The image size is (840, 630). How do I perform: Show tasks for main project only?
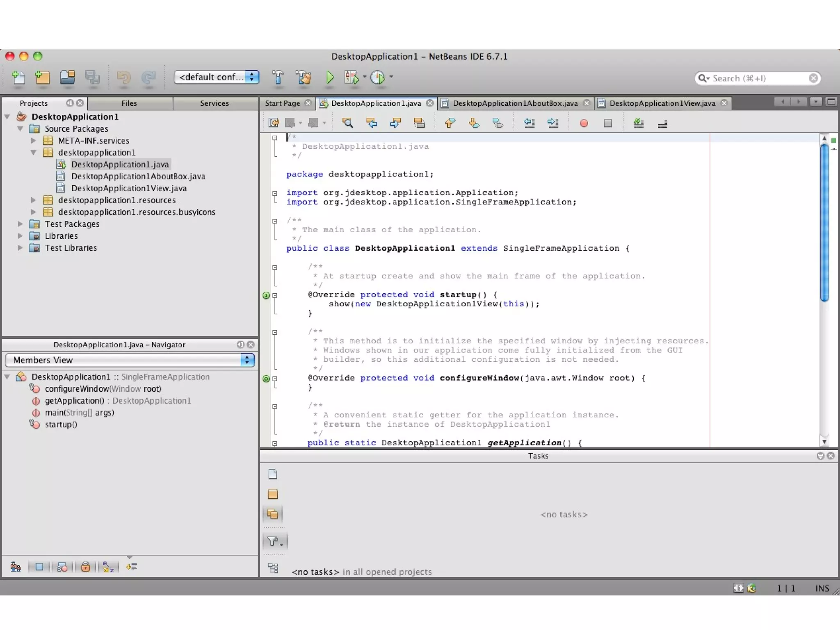273,494
